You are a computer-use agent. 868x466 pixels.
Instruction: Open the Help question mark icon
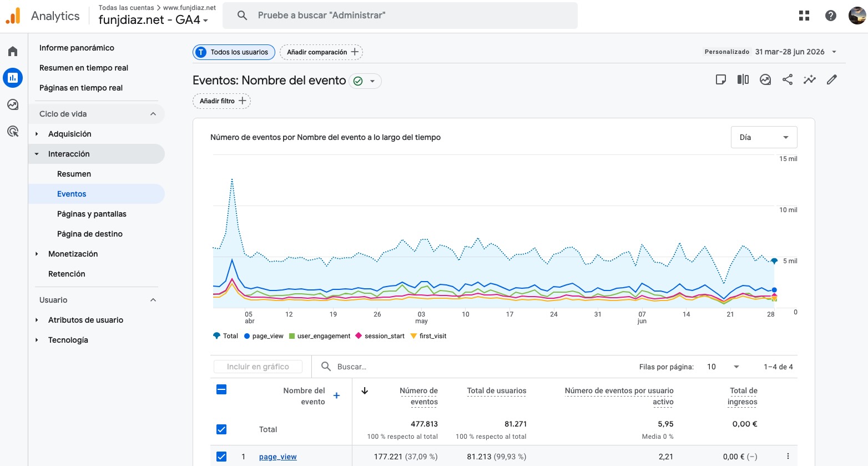tap(831, 16)
